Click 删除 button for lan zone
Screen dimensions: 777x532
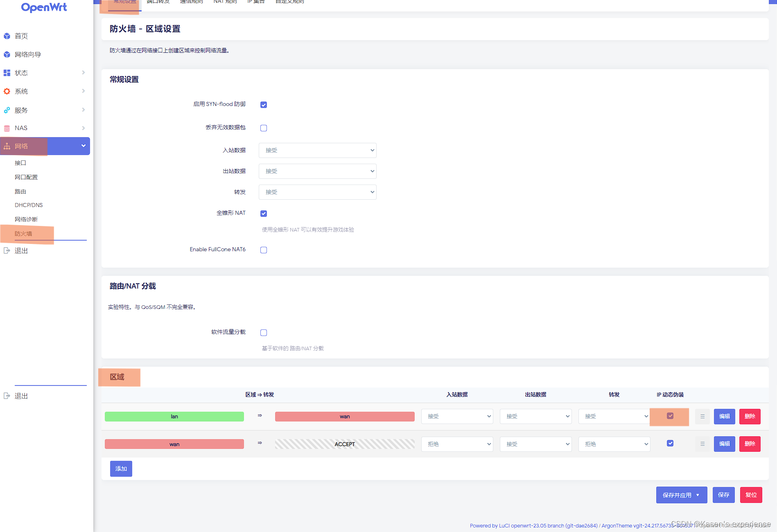coord(750,417)
